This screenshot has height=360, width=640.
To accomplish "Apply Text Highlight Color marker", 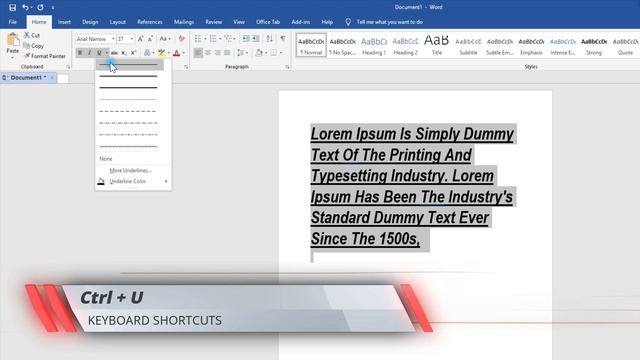I will click(162, 53).
